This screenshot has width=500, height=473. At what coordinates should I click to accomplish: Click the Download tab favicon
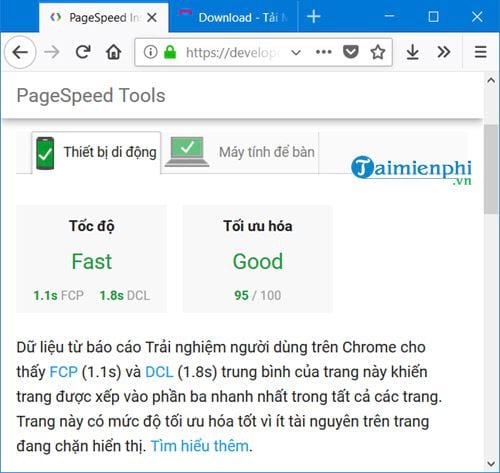[185, 14]
